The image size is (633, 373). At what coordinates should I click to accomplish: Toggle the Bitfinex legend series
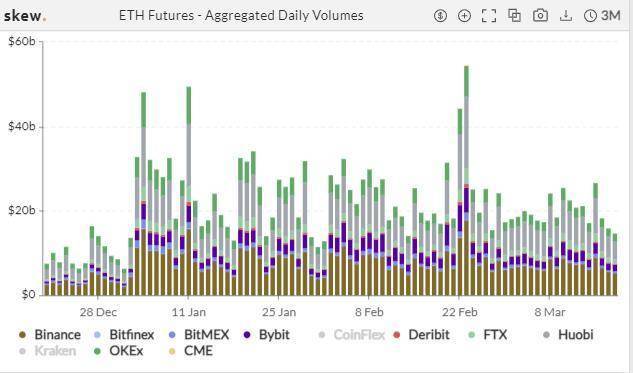click(124, 335)
